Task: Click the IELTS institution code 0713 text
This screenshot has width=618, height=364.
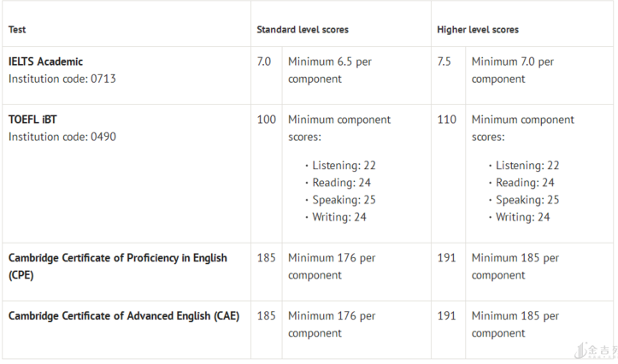Action: [x=62, y=79]
